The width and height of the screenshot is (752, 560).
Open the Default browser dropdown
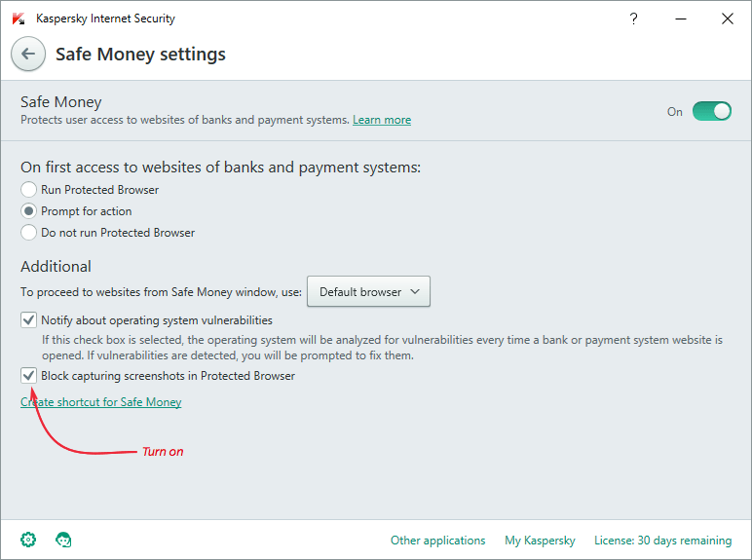[368, 291]
